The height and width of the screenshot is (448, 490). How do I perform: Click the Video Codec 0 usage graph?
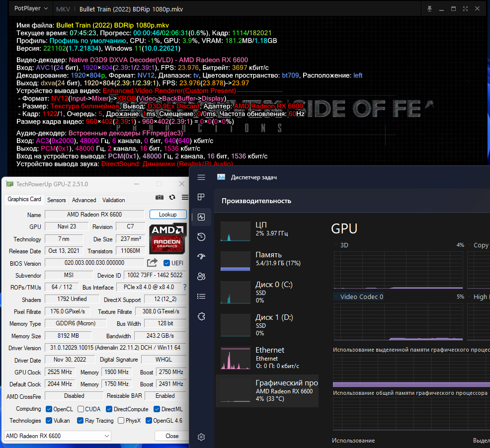(x=399, y=321)
